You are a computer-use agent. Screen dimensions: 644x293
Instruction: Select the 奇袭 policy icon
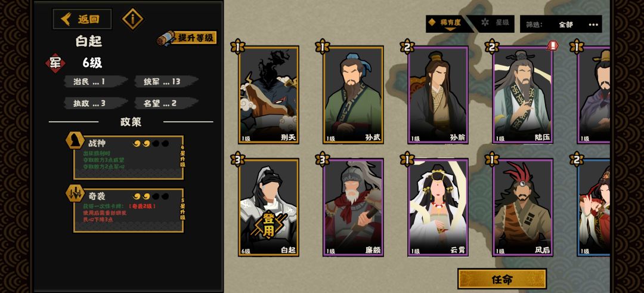[75, 193]
